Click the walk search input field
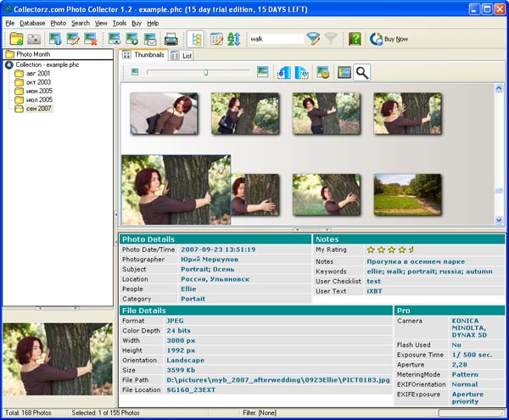This screenshot has width=509, height=420. coord(275,39)
